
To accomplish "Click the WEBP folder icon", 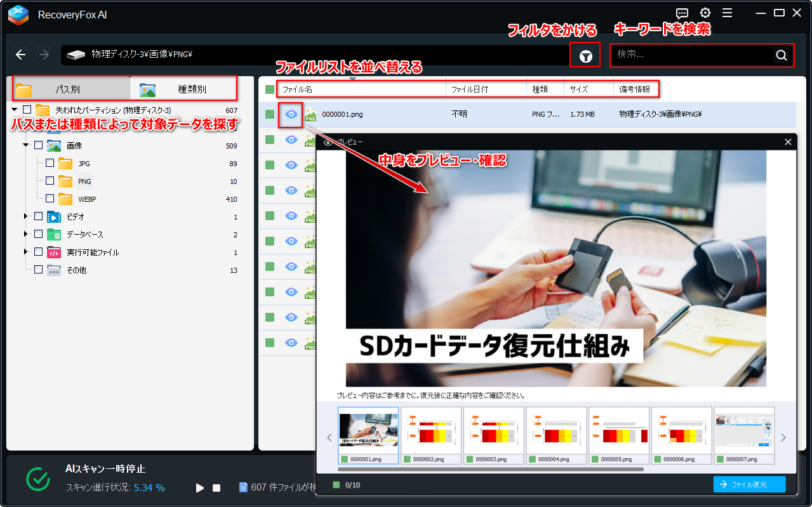I will (65, 199).
